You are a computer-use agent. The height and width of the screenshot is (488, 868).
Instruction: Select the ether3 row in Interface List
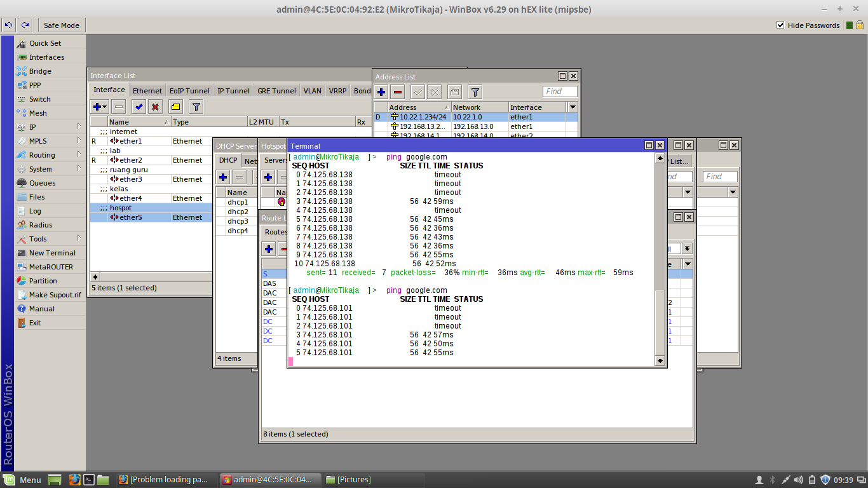151,179
